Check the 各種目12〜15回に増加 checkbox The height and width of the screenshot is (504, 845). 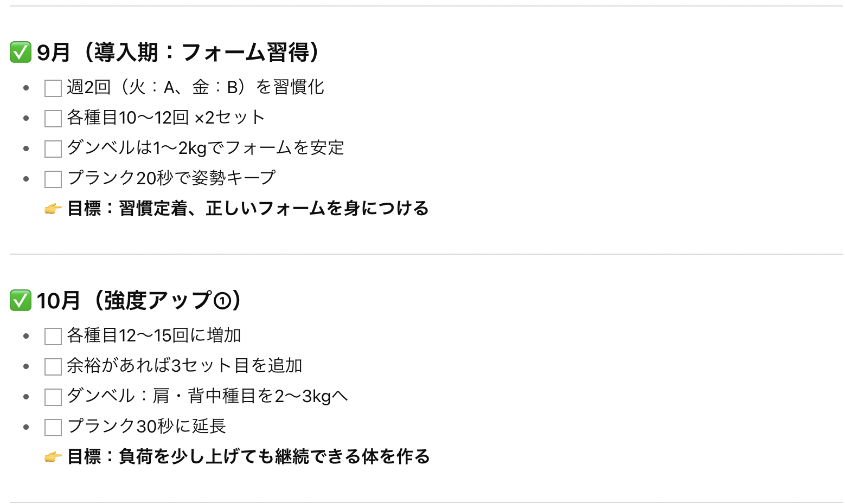tap(53, 337)
